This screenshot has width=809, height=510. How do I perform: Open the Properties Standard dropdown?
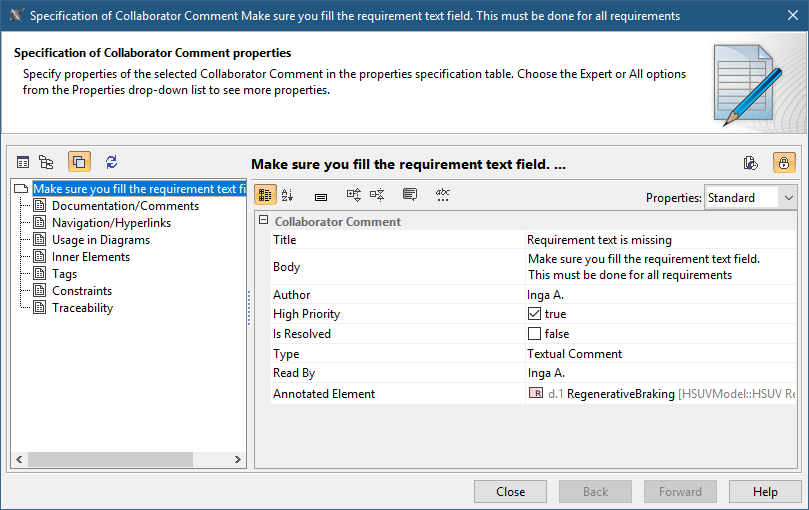750,198
